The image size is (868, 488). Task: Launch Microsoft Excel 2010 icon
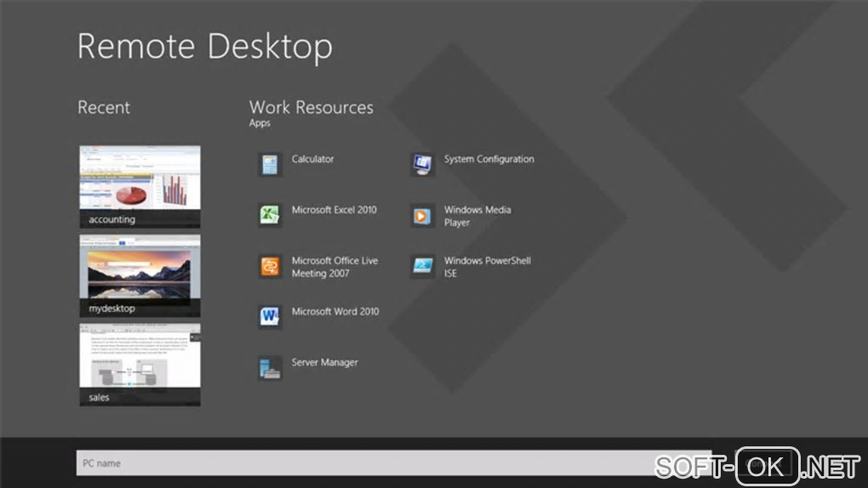(x=270, y=215)
